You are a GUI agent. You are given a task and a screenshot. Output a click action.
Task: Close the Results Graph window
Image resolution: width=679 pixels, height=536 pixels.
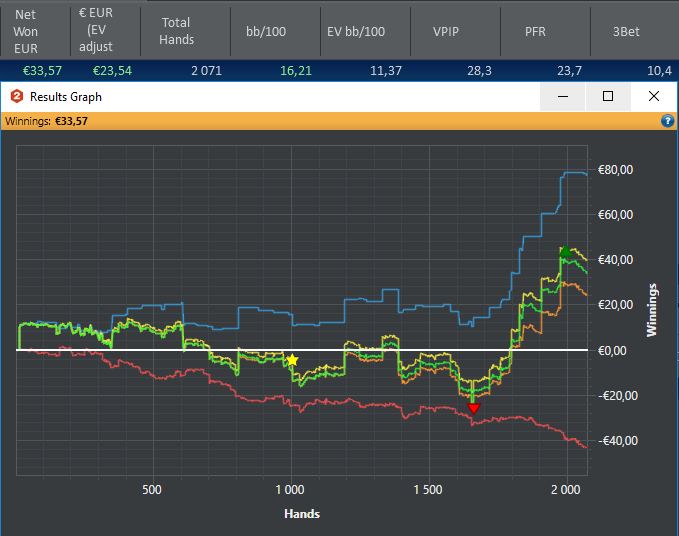[x=654, y=96]
